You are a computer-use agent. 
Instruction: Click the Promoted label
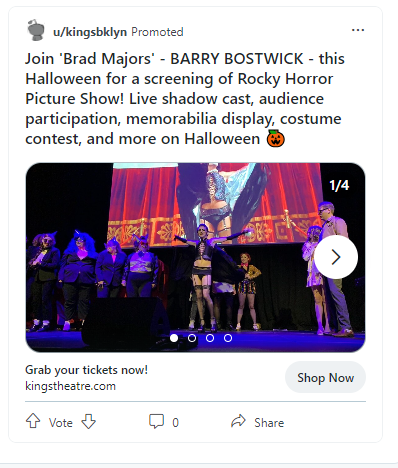coord(157,32)
